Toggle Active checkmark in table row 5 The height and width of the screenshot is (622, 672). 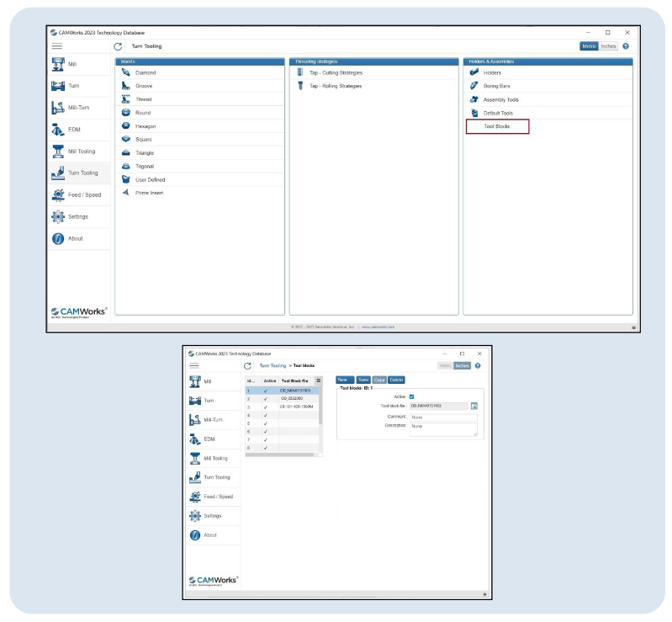click(x=266, y=423)
